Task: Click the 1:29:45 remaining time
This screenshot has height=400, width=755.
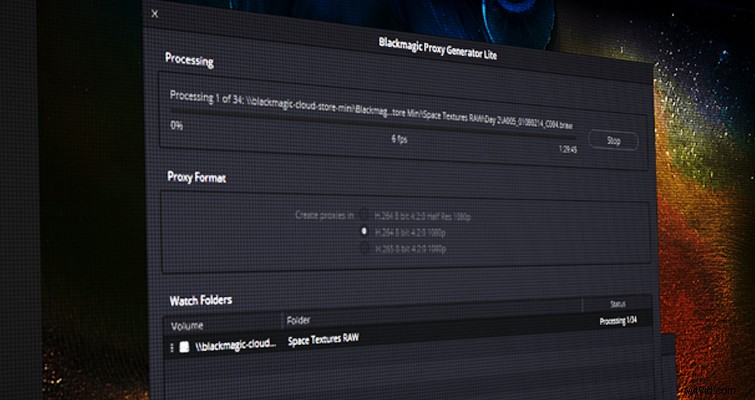Action: [568, 149]
